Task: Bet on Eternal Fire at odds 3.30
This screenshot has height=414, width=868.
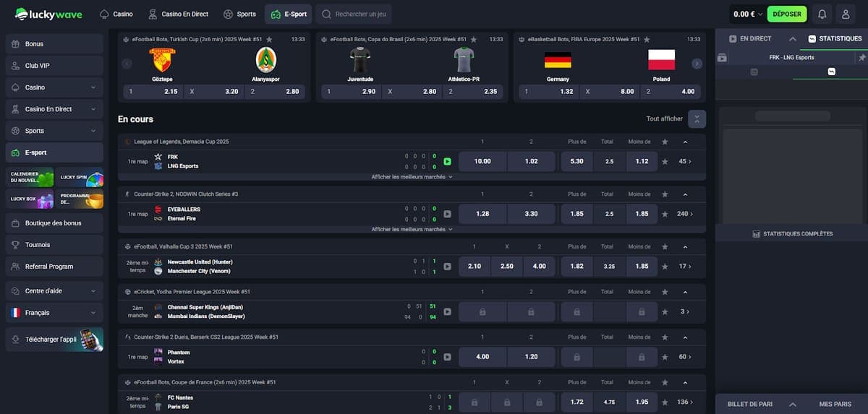Action: click(531, 214)
